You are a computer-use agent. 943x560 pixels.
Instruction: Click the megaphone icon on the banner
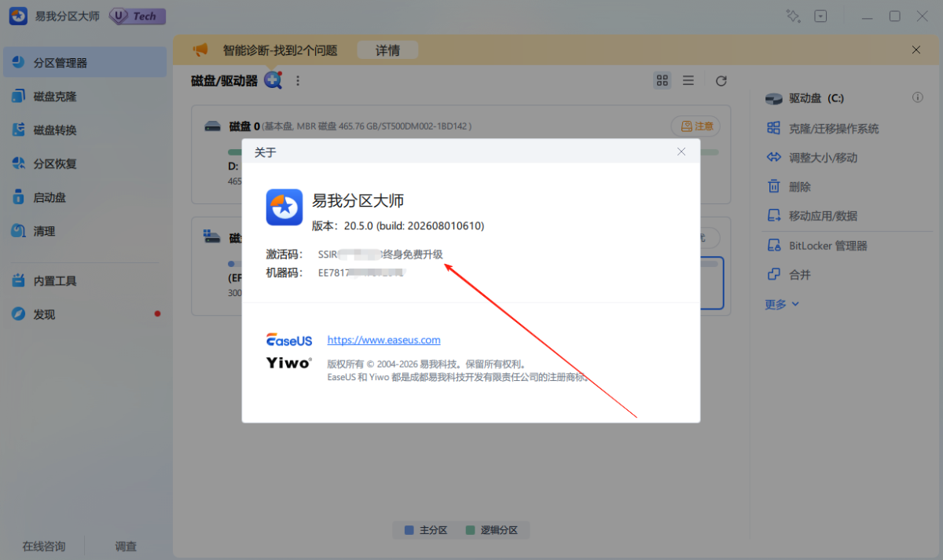pyautogui.click(x=201, y=50)
